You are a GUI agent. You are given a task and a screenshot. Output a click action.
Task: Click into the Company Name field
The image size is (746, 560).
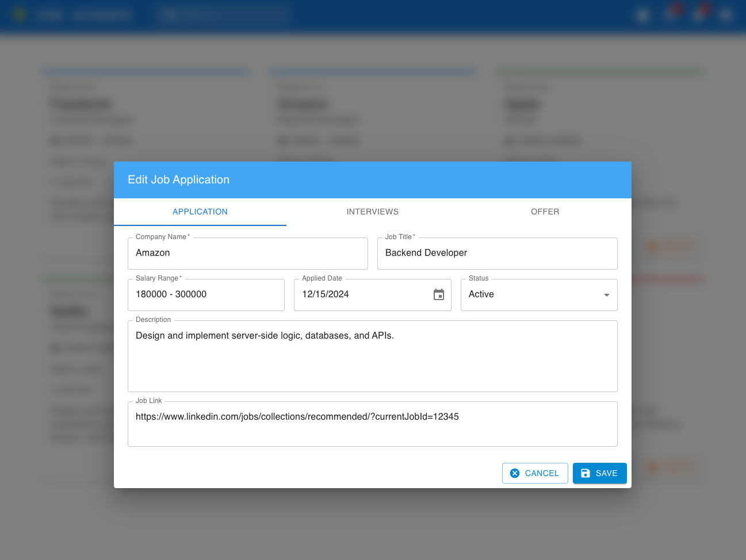tap(248, 253)
